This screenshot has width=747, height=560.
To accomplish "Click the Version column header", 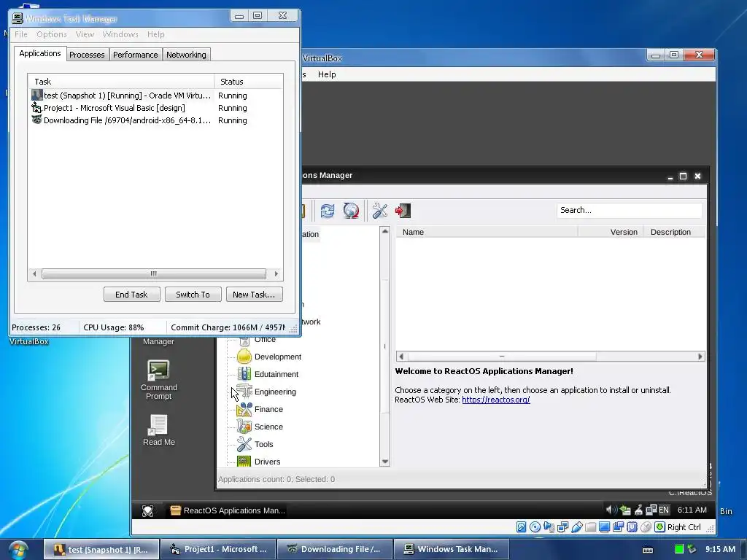I will pyautogui.click(x=611, y=232).
